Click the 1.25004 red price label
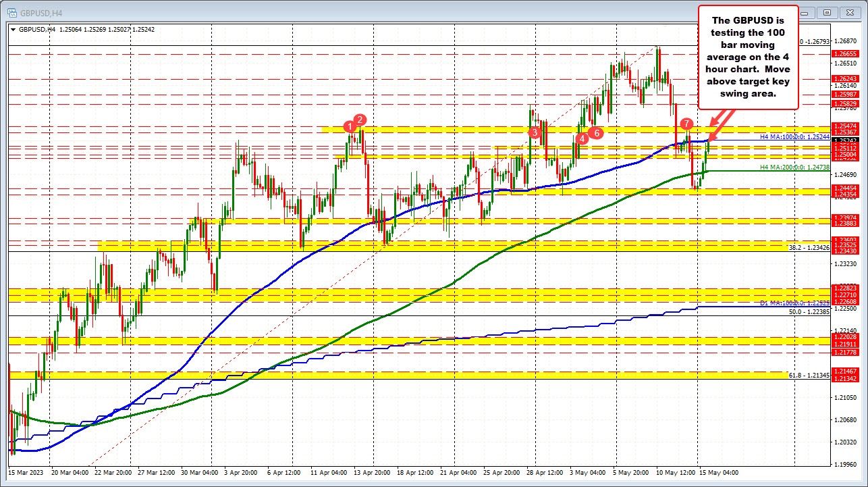The height and width of the screenshot is (487, 868). (x=845, y=155)
